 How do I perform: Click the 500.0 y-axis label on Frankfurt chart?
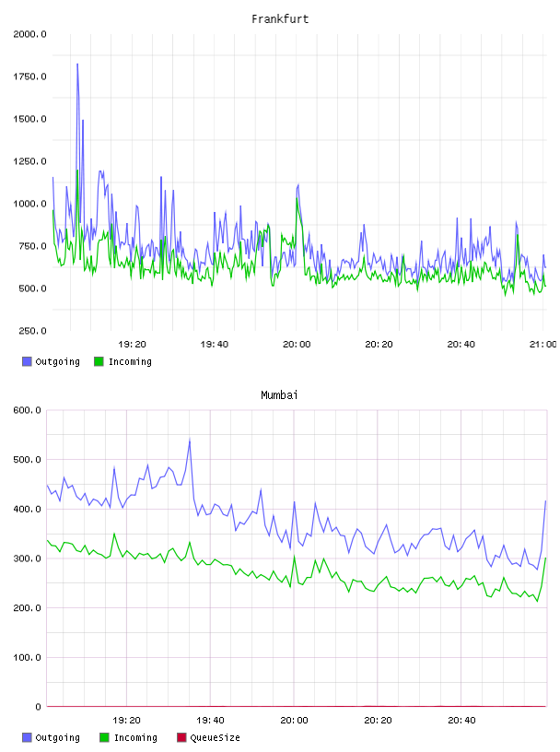pyautogui.click(x=32, y=288)
